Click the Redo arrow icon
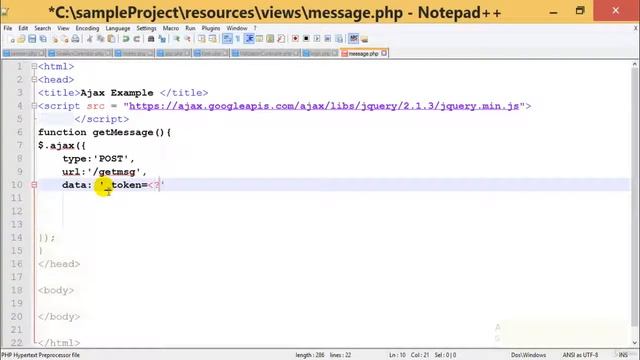This screenshot has height=360, width=640. pos(137,39)
